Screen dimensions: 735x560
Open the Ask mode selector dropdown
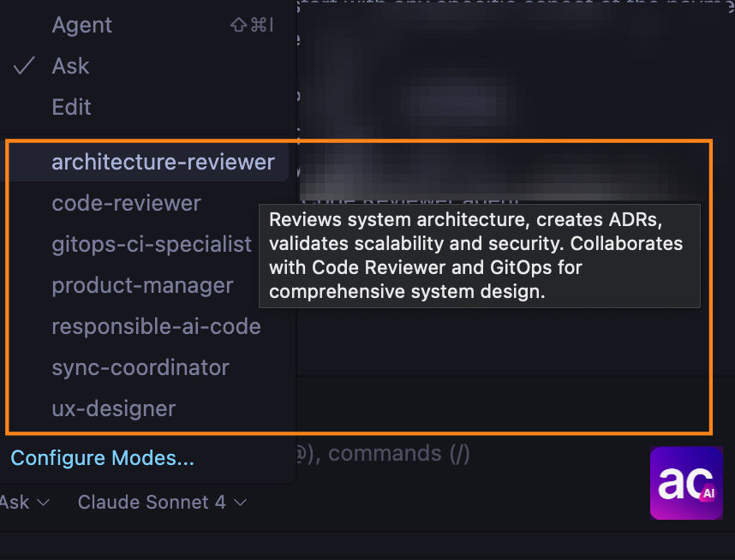tap(26, 503)
